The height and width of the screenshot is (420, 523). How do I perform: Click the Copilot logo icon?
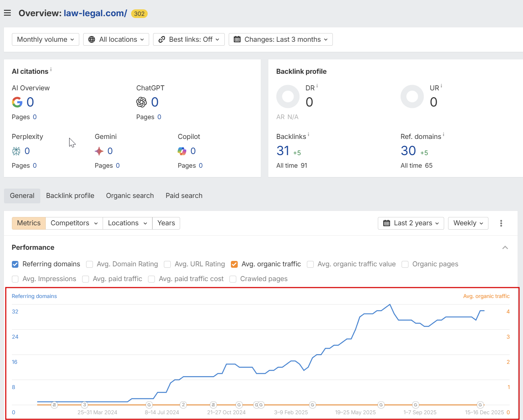click(182, 151)
